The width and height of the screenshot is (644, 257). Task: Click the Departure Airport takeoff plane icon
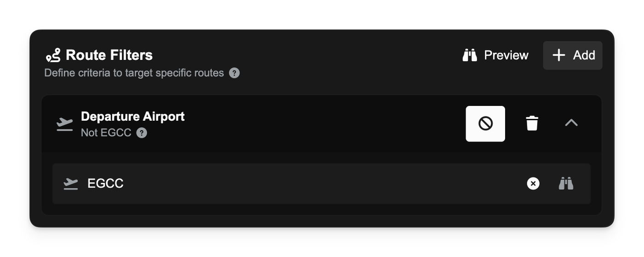pos(65,124)
